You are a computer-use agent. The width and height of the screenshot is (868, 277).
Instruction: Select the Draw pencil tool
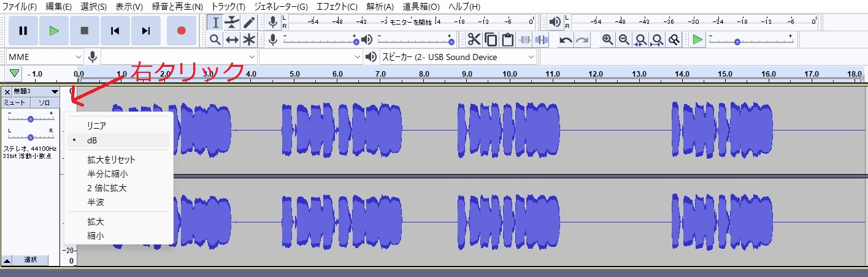(248, 23)
